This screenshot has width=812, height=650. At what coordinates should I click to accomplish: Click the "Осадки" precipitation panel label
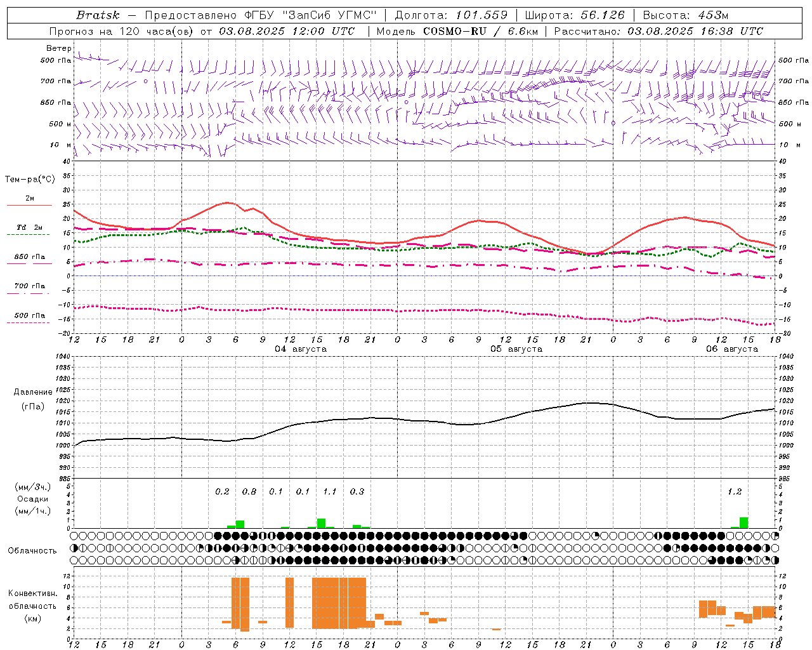point(33,499)
